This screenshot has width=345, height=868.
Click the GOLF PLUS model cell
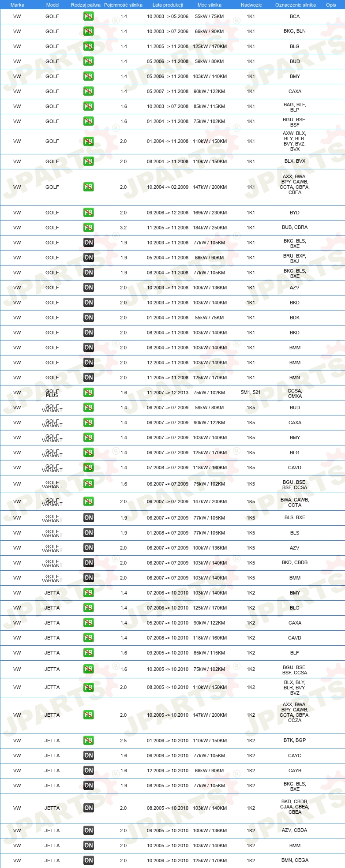coord(52,393)
